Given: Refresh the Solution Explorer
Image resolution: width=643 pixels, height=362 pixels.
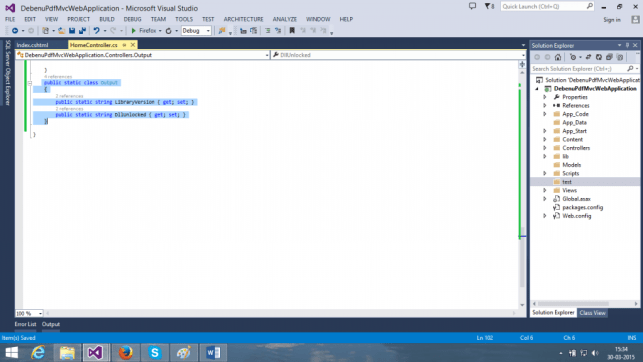Looking at the screenshot, I should [x=599, y=57].
